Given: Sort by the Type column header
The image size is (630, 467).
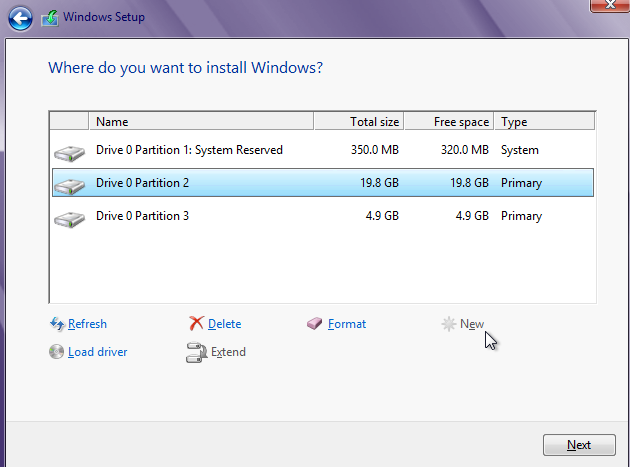Looking at the screenshot, I should [544, 121].
